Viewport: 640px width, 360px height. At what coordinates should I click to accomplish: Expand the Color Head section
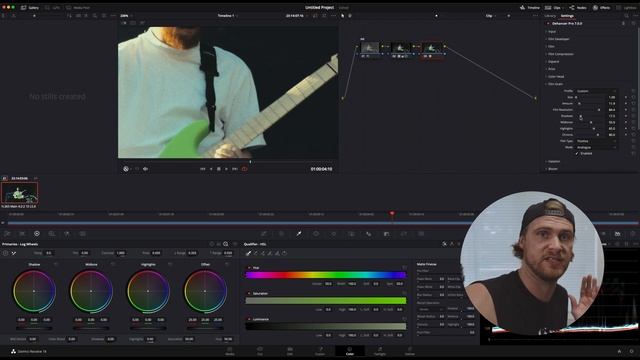pyautogui.click(x=556, y=76)
